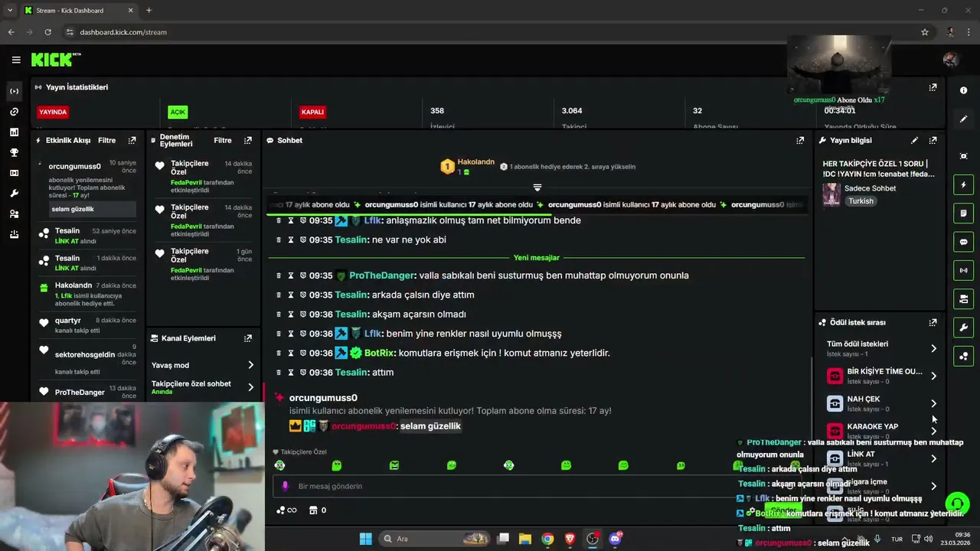Open File Explorer from the taskbar

525,539
